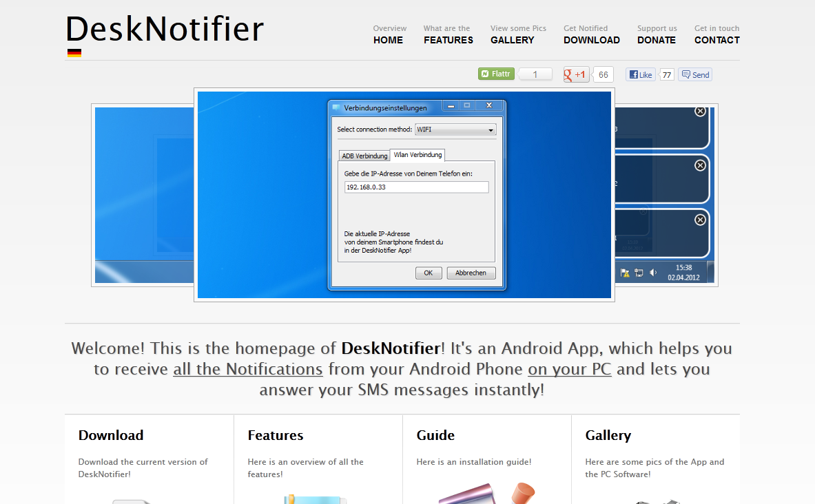This screenshot has height=504, width=815.
Task: Click the flag tray icon in the right slide
Action: pyautogui.click(x=625, y=272)
